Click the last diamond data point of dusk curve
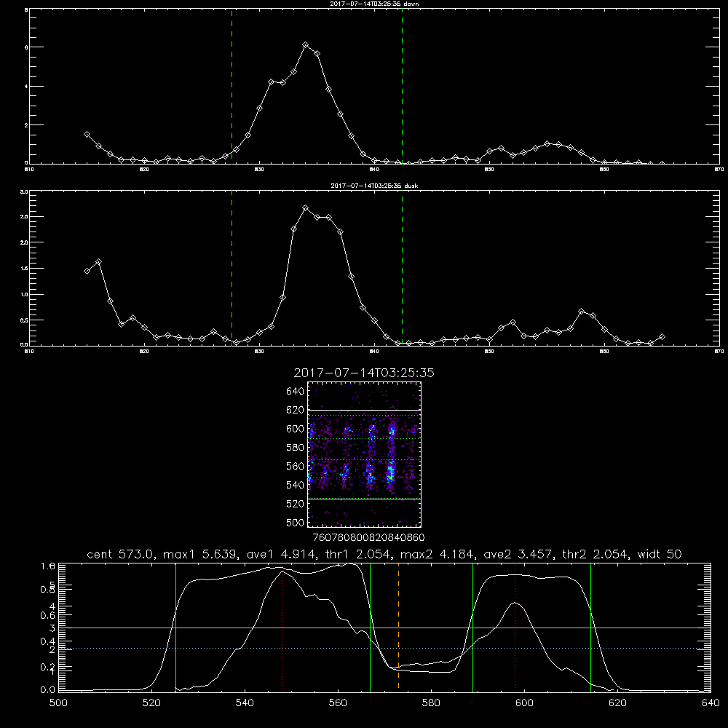This screenshot has width=728, height=728. click(x=662, y=336)
